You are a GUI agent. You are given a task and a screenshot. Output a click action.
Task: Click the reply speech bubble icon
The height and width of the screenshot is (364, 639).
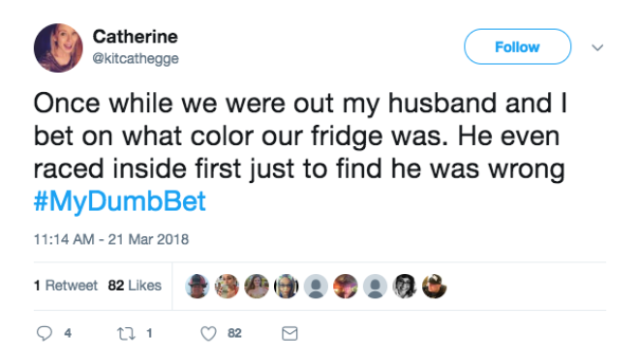(45, 333)
